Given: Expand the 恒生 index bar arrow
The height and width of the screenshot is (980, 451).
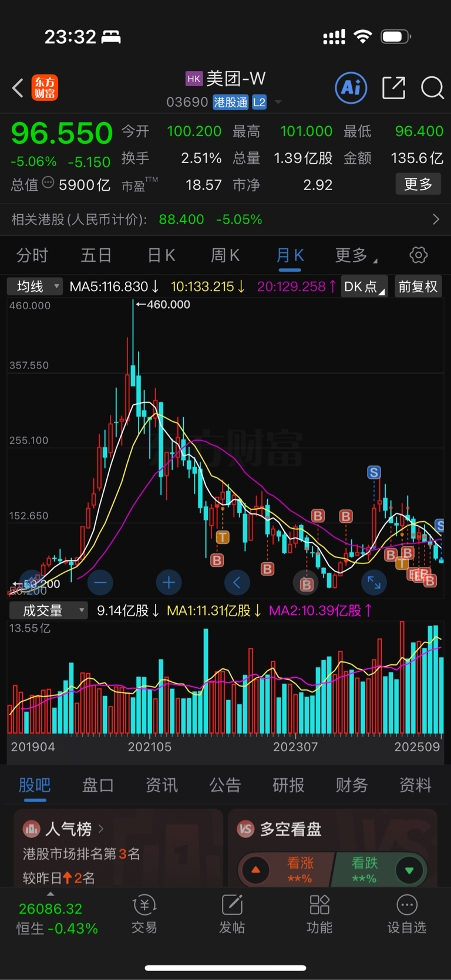Looking at the screenshot, I should (51, 894).
